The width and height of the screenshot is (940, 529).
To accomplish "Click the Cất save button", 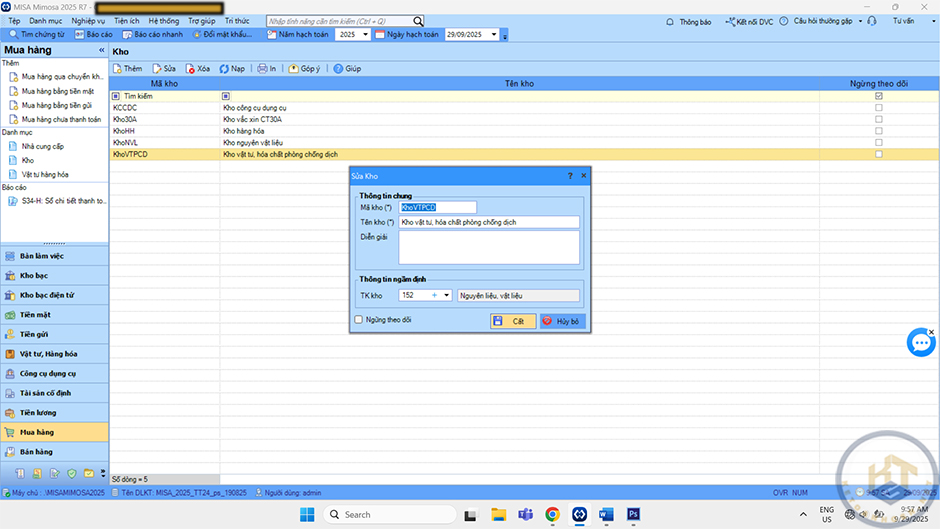I will (513, 321).
